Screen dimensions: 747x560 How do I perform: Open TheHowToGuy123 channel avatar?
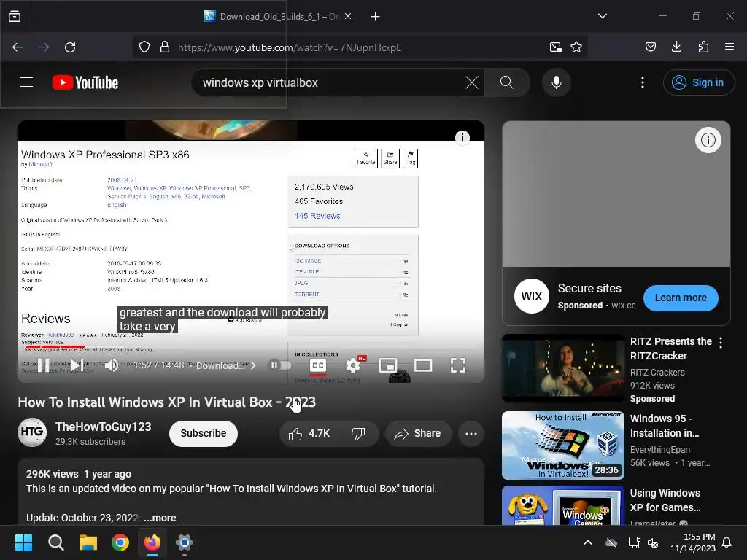32,432
